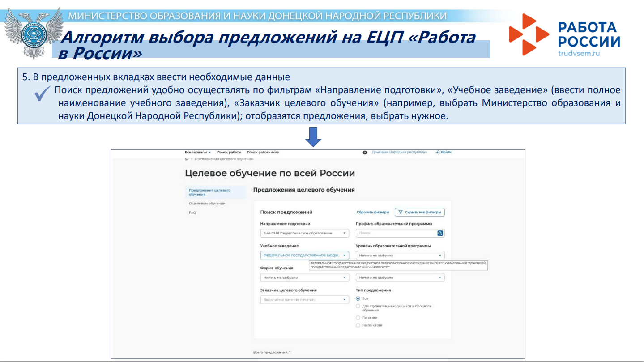Expand the Учебное заведение dropdown

coord(304,256)
